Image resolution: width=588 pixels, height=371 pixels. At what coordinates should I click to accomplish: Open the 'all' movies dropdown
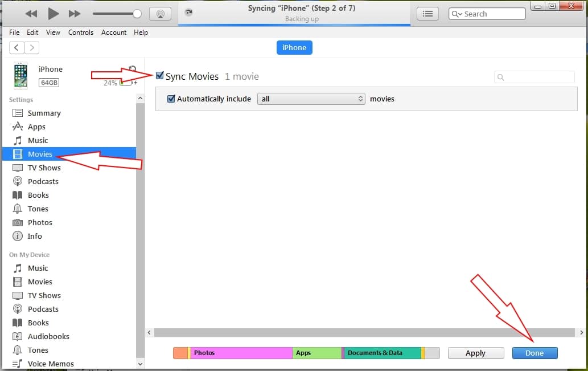pos(311,99)
